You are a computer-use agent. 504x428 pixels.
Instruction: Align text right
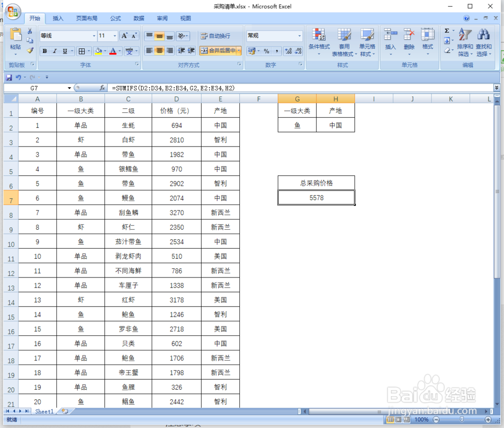click(x=169, y=50)
